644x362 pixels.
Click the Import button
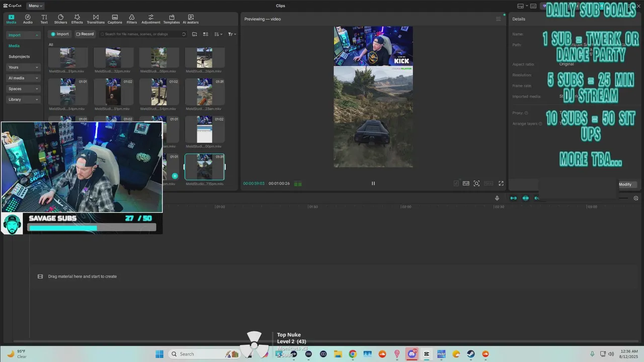tap(59, 34)
